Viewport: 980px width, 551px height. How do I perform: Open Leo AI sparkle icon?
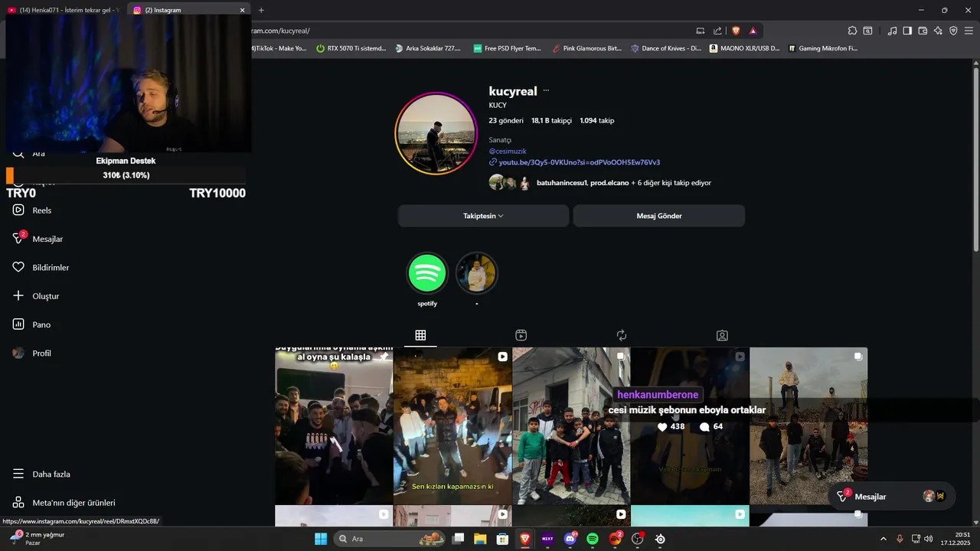pos(938,31)
